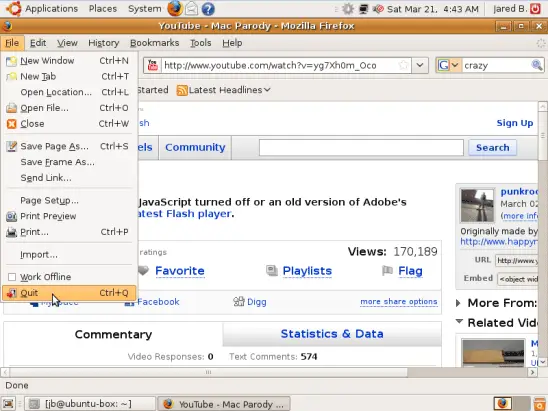548x411 pixels.
Task: Click the horizontal scrollbar thumb
Action: [208, 372]
